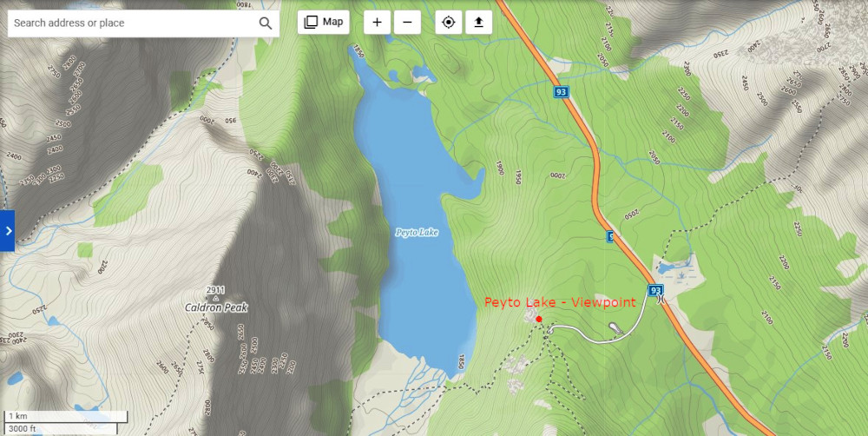868x436 pixels.
Task: Click the red Peyto Lake viewpoint marker
Action: [539, 319]
